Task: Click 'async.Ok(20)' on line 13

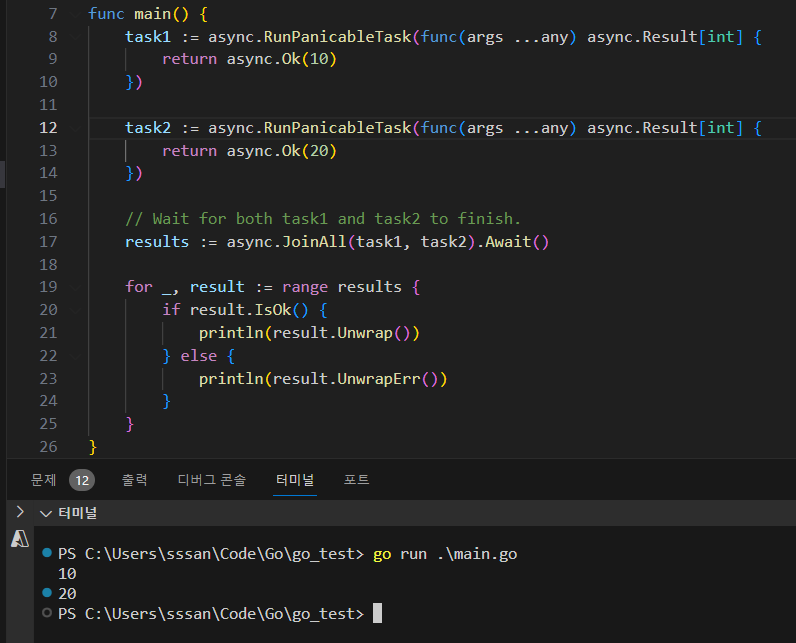Action: 281,151
